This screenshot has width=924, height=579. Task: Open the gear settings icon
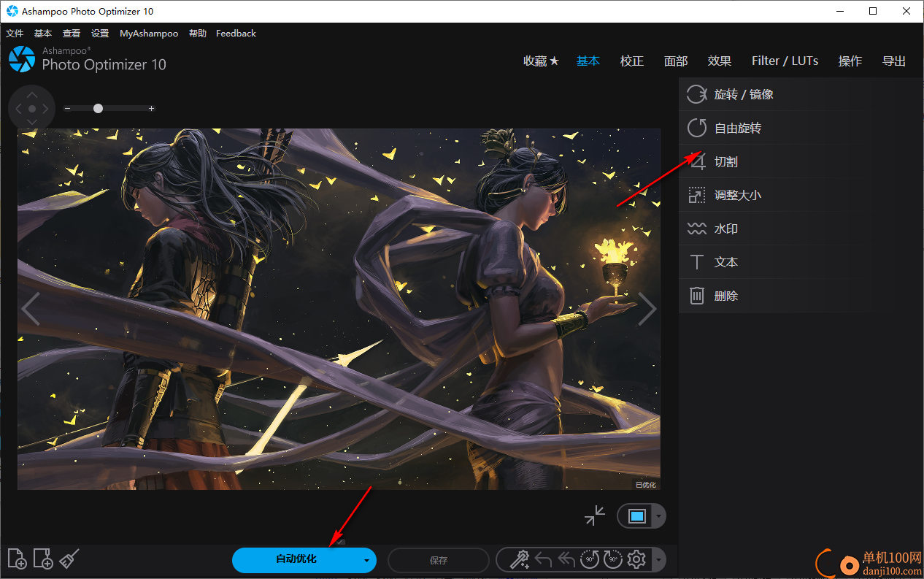coord(636,560)
